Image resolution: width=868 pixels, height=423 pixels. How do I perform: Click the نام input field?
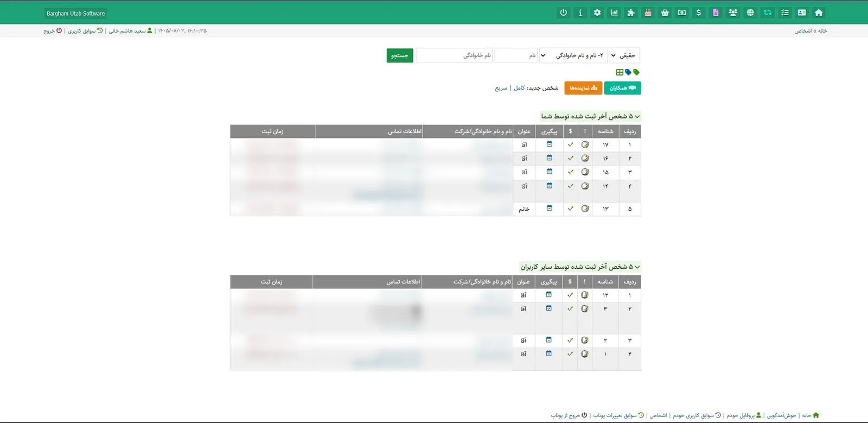pyautogui.click(x=516, y=55)
